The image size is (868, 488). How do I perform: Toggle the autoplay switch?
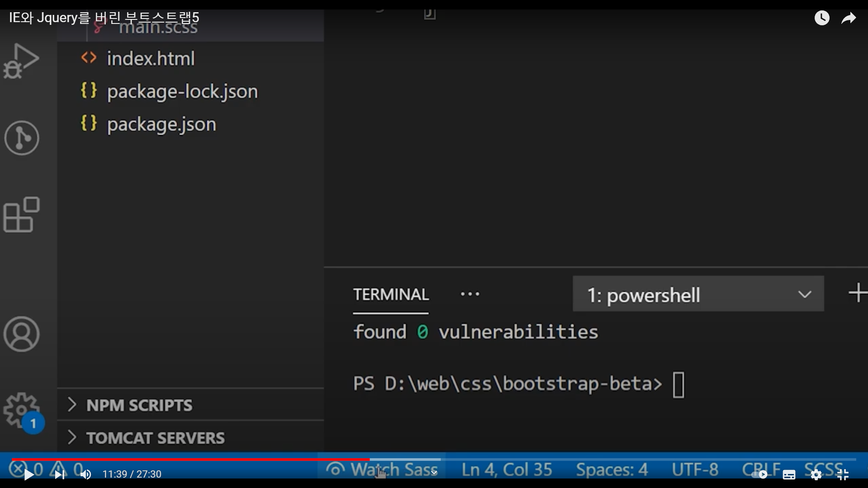pos(759,474)
